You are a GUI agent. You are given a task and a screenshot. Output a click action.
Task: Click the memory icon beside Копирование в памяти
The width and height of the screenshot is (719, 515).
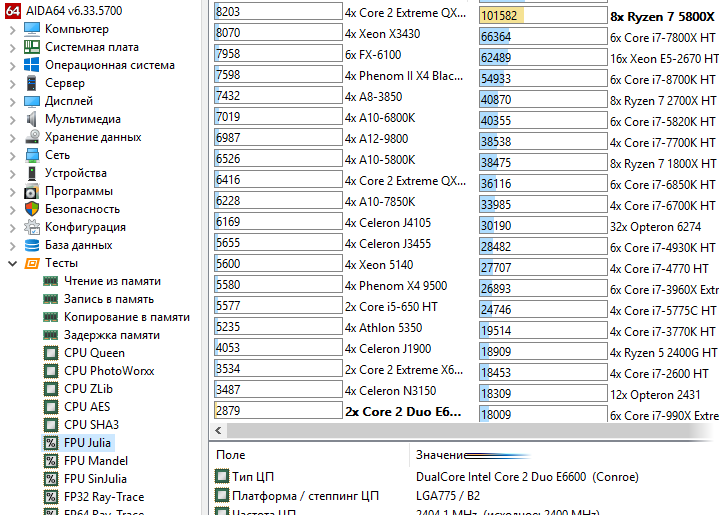pos(50,317)
